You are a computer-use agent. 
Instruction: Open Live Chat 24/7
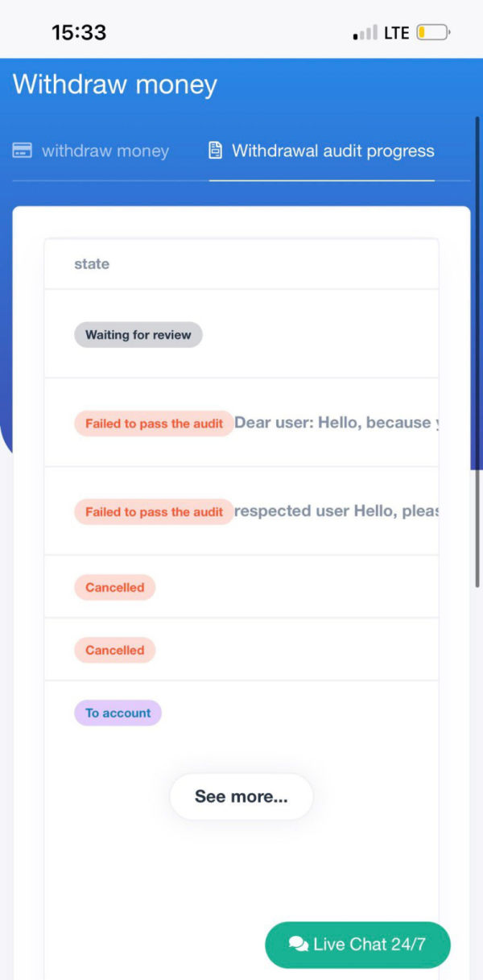(x=357, y=945)
